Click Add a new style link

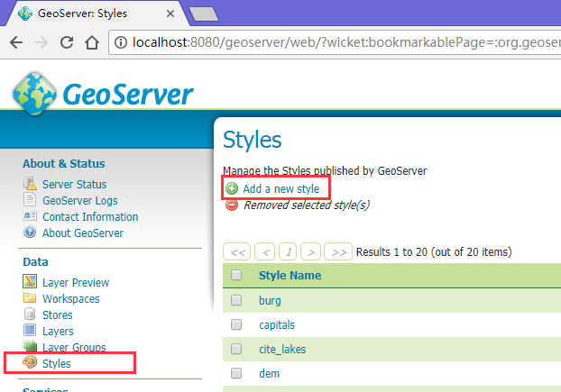point(281,188)
